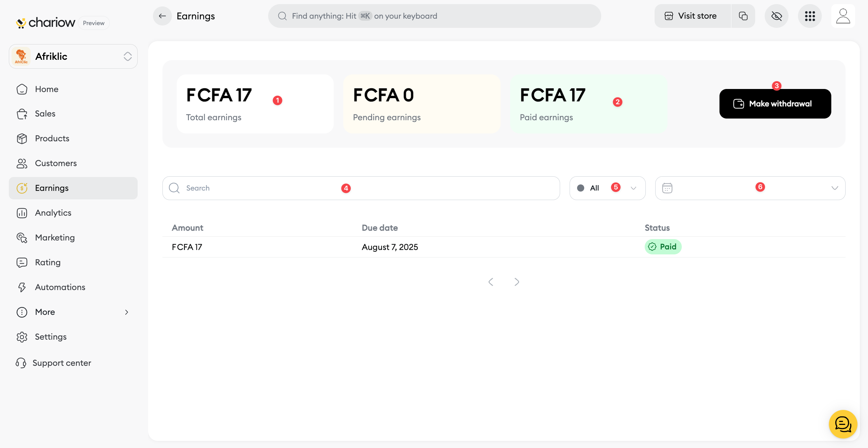This screenshot has width=868, height=448.
Task: Expand the date range dropdown chevron
Action: [x=835, y=188]
